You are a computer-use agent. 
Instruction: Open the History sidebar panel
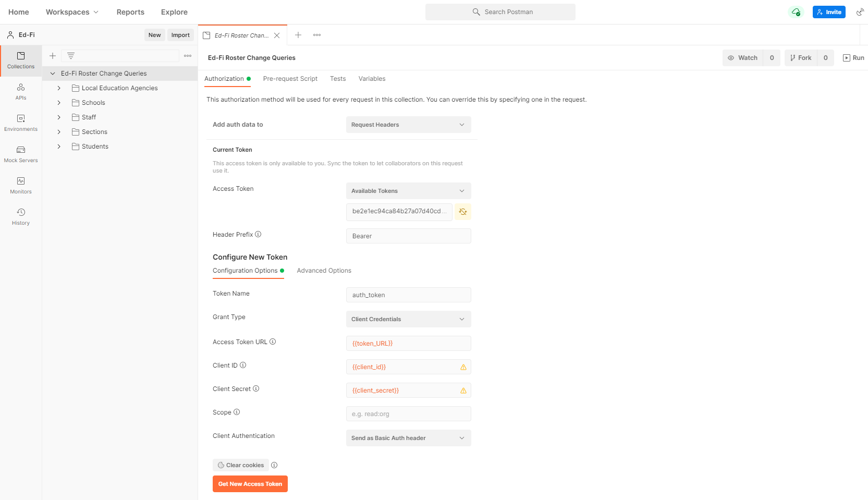(x=21, y=216)
